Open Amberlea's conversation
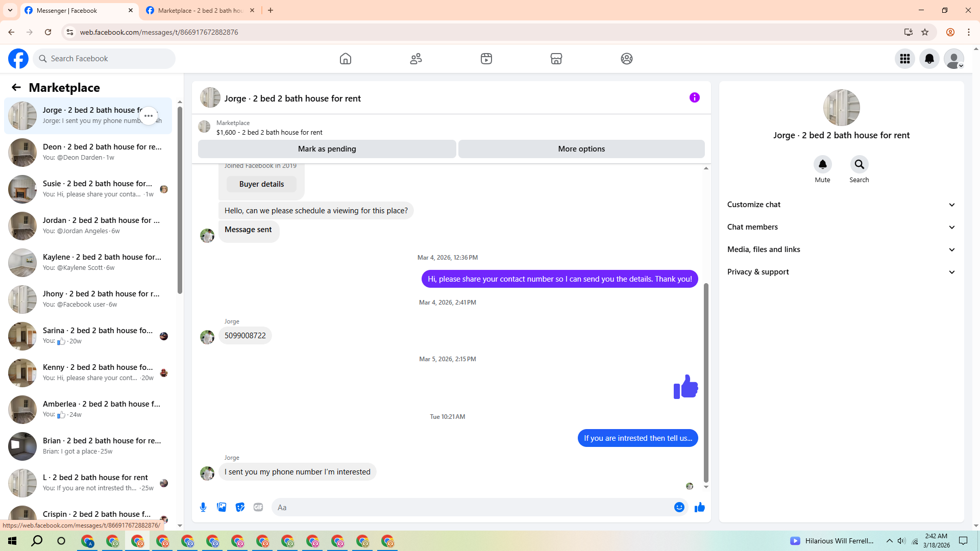 point(88,410)
